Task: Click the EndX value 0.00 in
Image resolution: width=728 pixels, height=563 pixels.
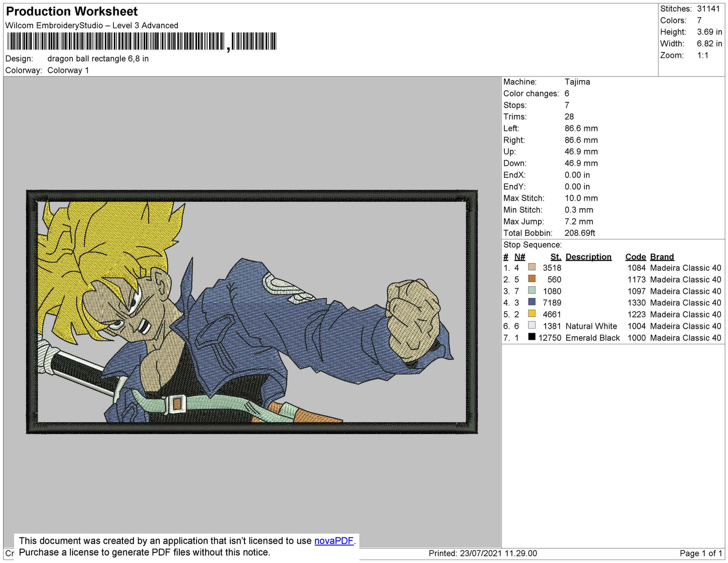Action: pyautogui.click(x=577, y=175)
